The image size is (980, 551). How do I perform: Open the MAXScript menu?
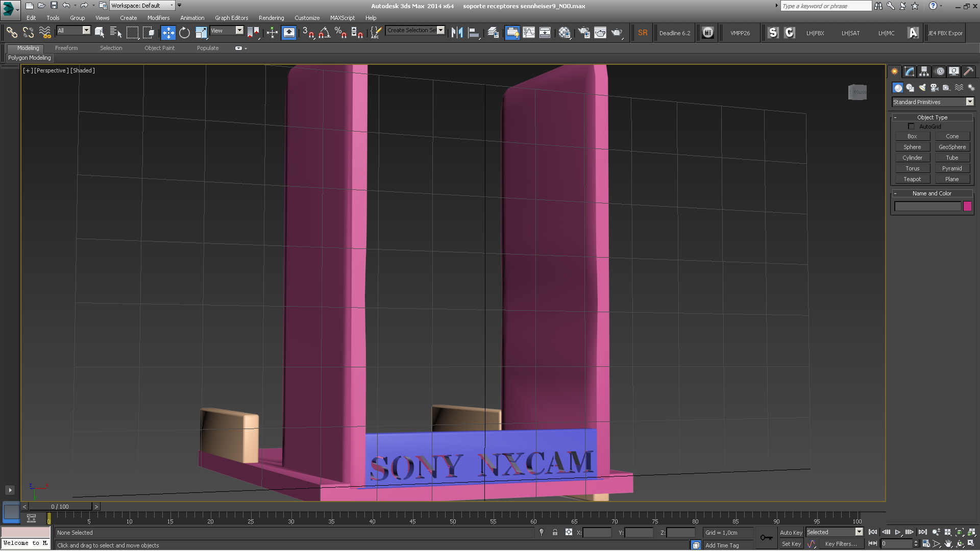click(x=342, y=18)
